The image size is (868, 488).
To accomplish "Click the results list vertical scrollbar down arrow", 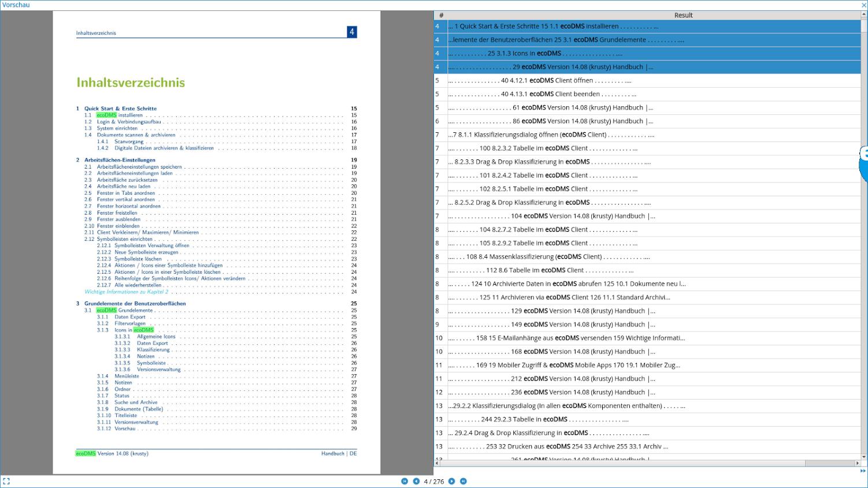I will (x=864, y=457).
